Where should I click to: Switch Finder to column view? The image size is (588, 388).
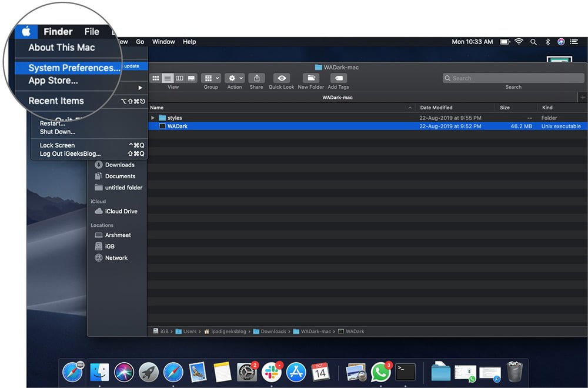click(179, 78)
